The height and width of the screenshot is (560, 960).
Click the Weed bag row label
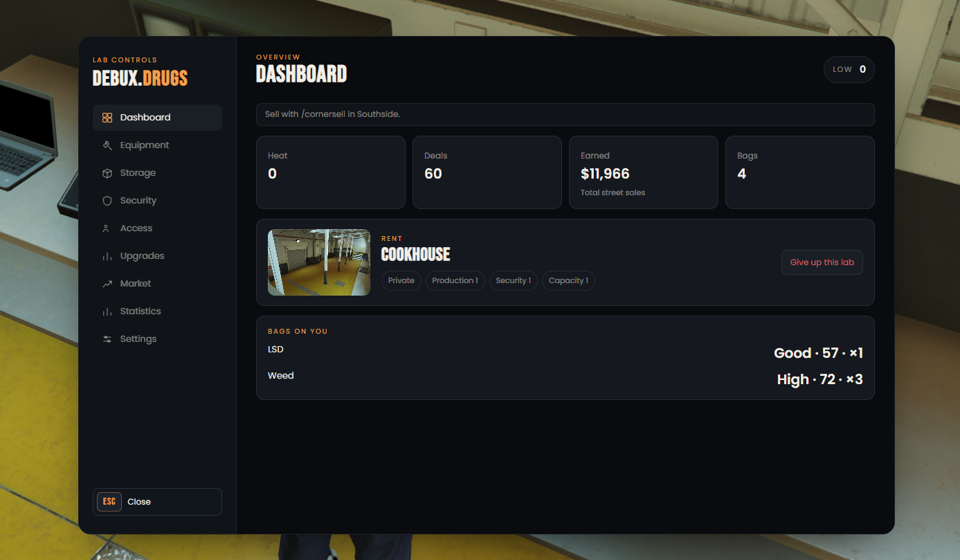pos(281,376)
